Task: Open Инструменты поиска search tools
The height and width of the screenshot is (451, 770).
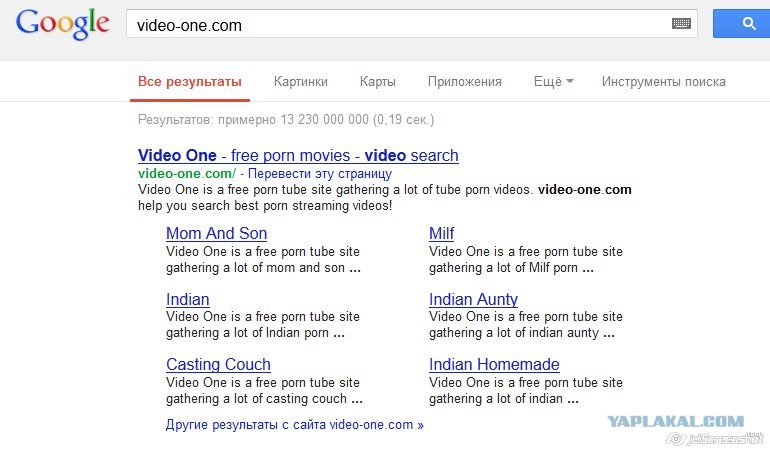Action: [x=663, y=82]
